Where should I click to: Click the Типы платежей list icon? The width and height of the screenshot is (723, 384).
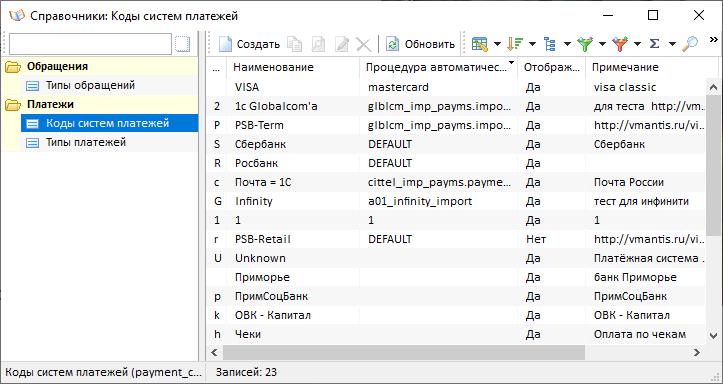(x=33, y=142)
